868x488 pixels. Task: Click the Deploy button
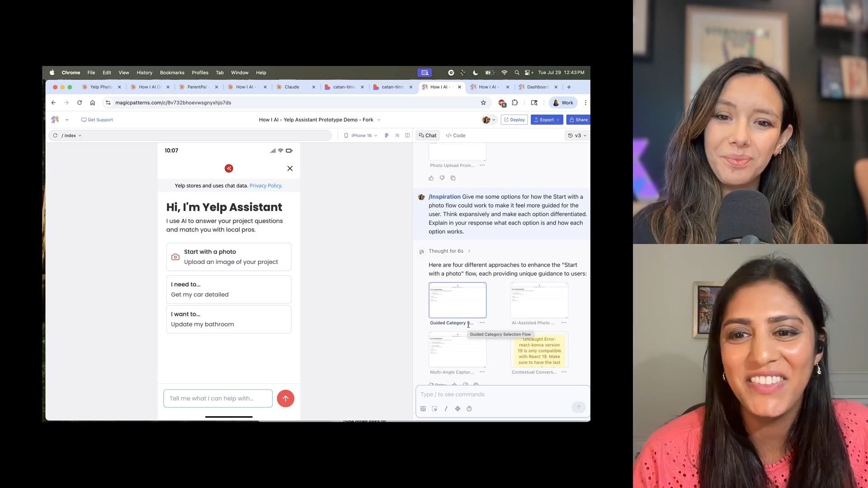(514, 120)
